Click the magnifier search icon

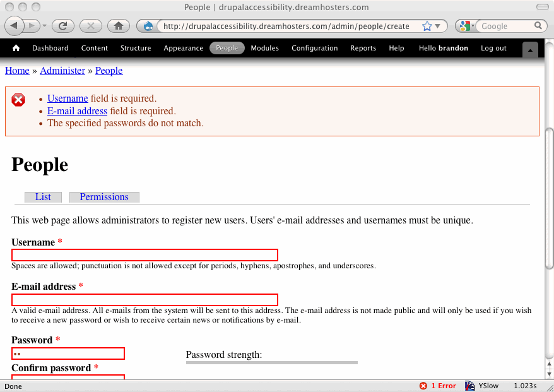[538, 26]
